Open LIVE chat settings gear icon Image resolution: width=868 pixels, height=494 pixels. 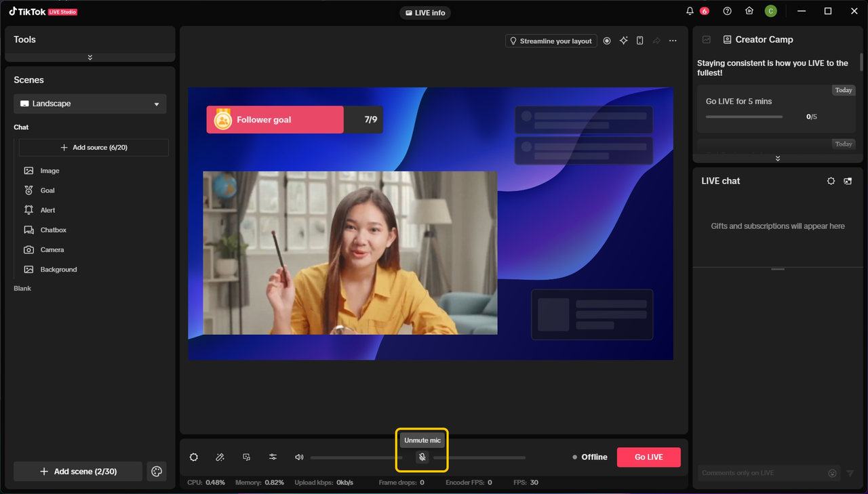click(831, 182)
